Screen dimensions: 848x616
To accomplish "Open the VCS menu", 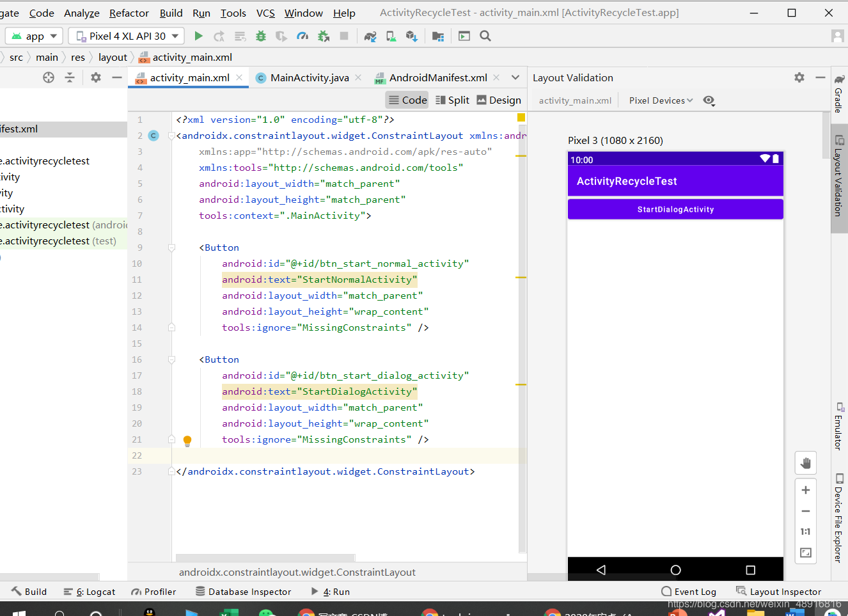I will coord(265,13).
